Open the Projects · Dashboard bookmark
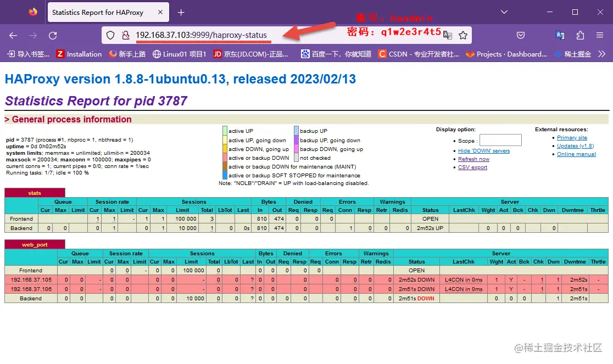Viewport: 613px width, 364px height. coord(506,54)
